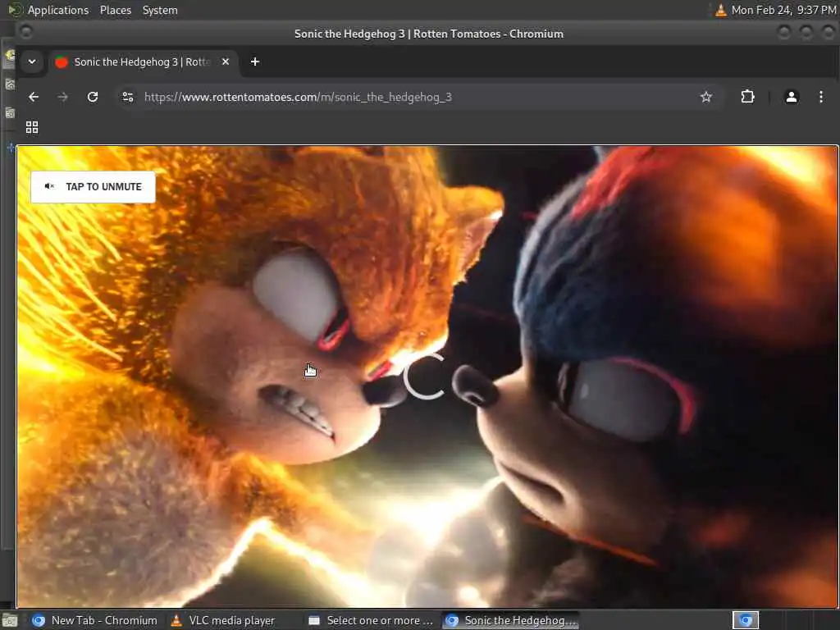The width and height of the screenshot is (840, 630).
Task: Open the apps grid in bookmarks bar
Action: click(x=32, y=127)
